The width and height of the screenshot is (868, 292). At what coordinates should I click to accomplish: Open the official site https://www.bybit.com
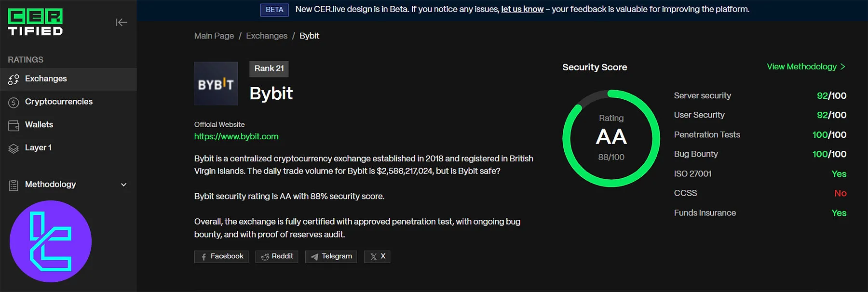236,136
